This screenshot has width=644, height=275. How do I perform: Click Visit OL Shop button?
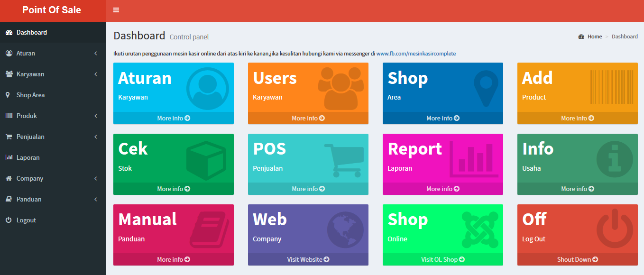click(x=442, y=259)
